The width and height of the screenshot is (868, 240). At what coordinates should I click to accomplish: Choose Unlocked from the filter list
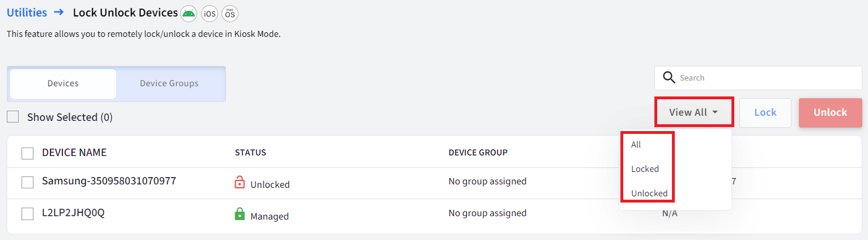(649, 193)
